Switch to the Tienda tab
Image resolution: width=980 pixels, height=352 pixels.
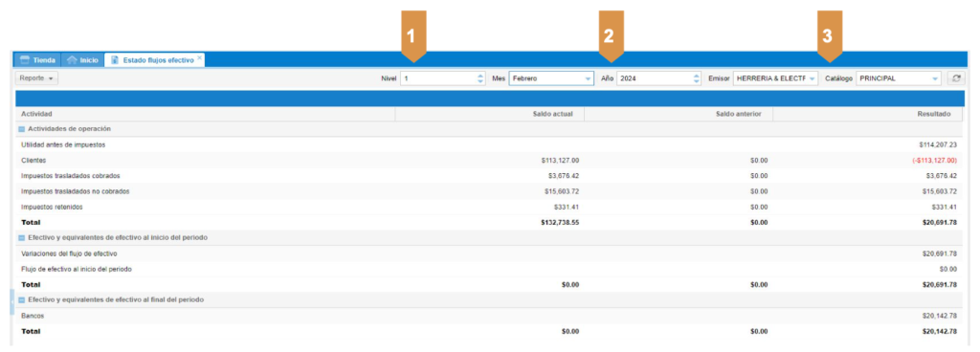(37, 60)
